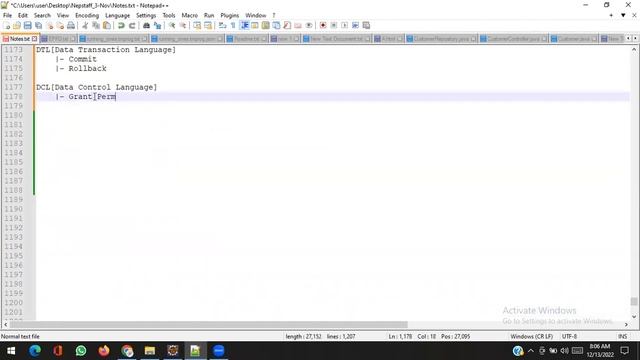Viewport: 640px width, 360px height.
Task: Click the horizontal scrollbar right arrow
Action: pyautogui.click(x=626, y=324)
